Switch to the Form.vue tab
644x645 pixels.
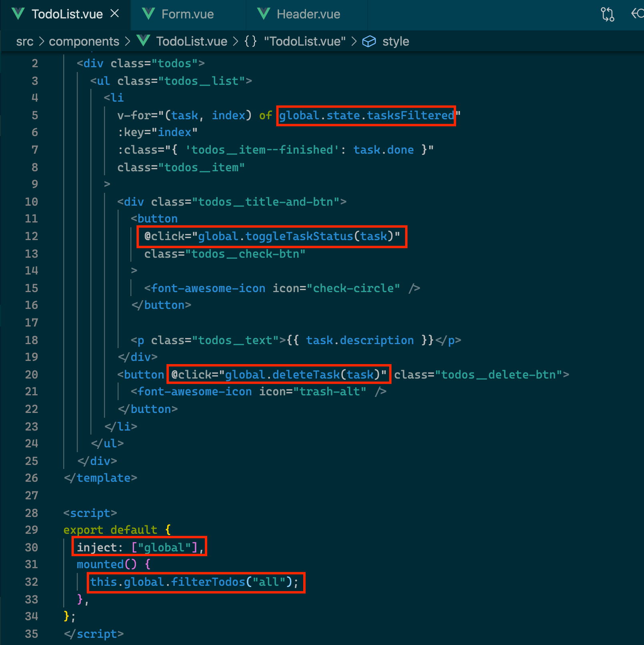tap(187, 14)
